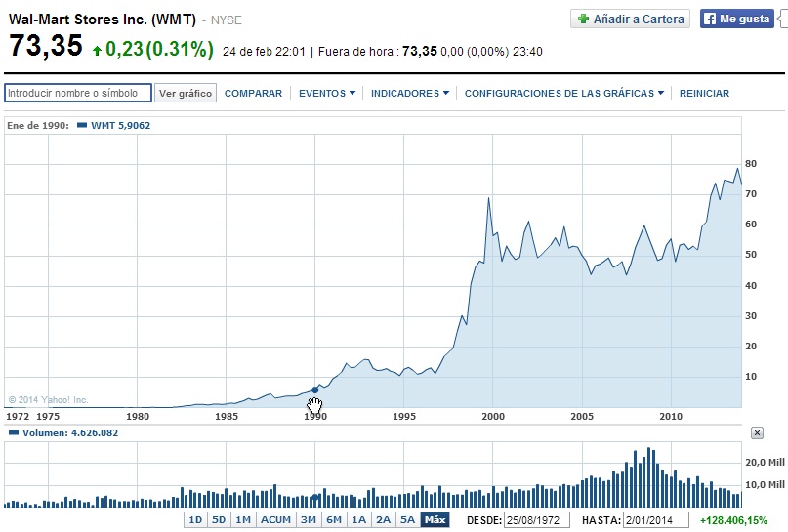Click the 2000 label on the time axis
The image size is (788, 532).
point(493,417)
